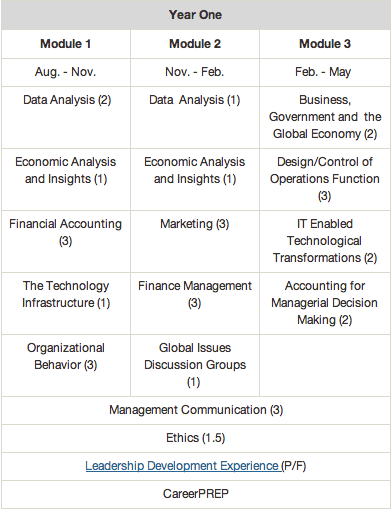Open the Leadership Development Experience link
Image resolution: width=392 pixels, height=509 pixels.
point(183,466)
